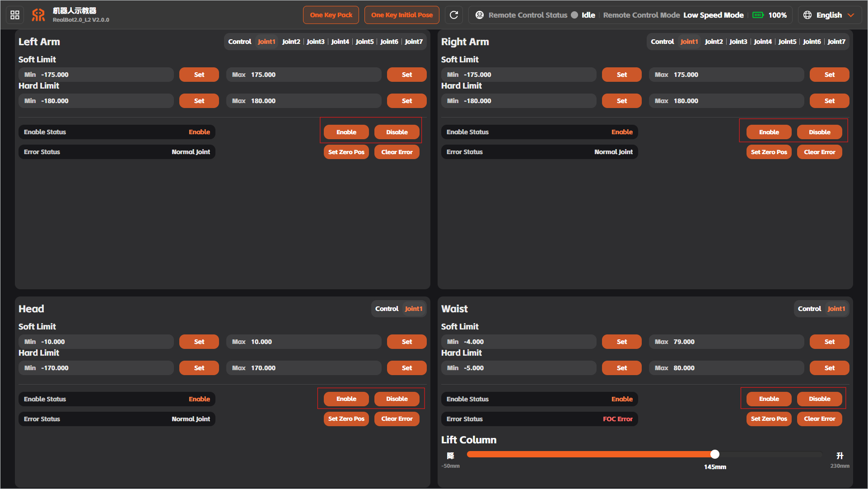The image size is (868, 489).
Task: Set Zero Pos for Left Arm
Action: click(x=346, y=152)
